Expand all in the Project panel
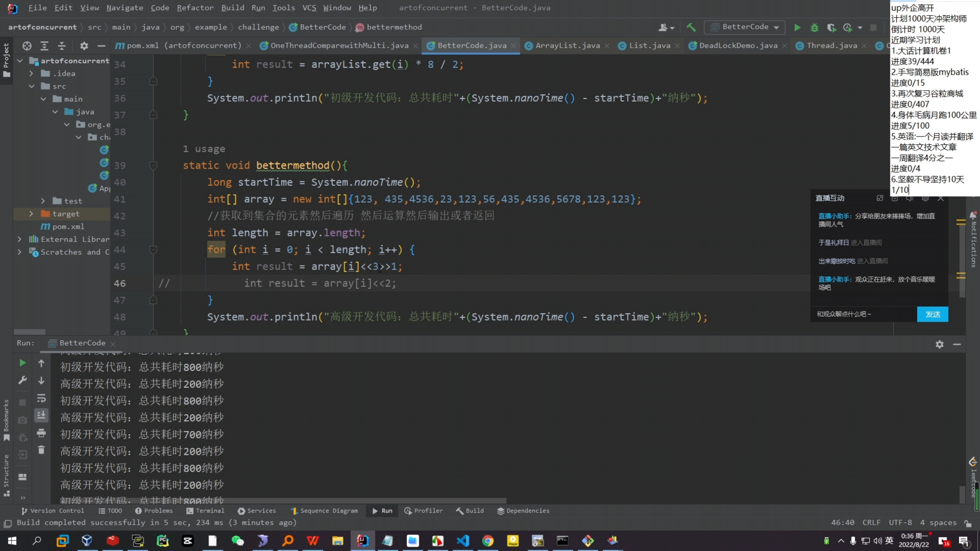 pyautogui.click(x=44, y=46)
